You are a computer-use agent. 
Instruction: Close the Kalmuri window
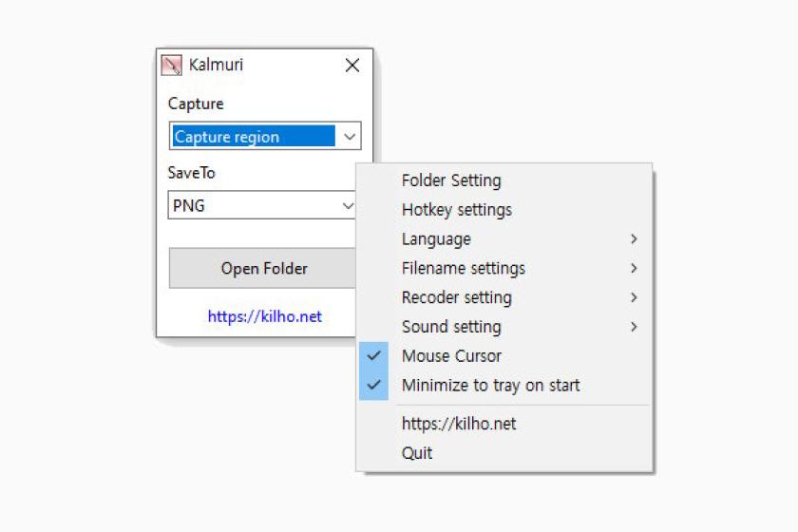[352, 66]
